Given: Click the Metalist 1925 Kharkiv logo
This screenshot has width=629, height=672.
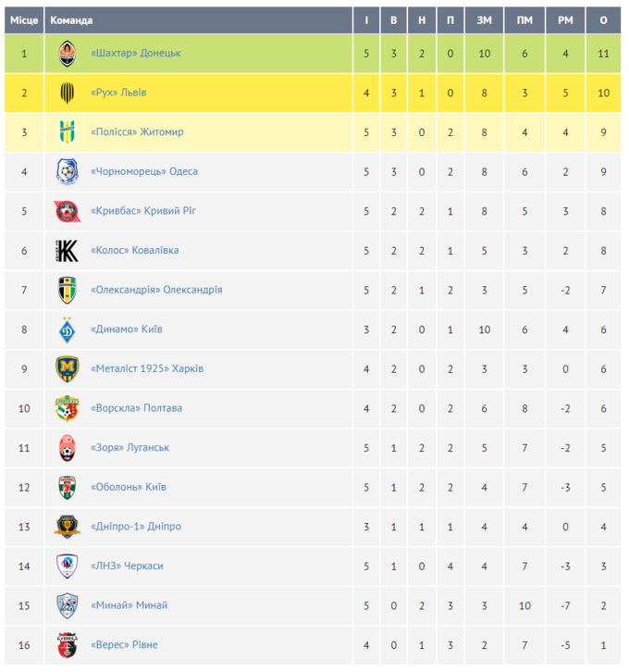Looking at the screenshot, I should pos(67,368).
